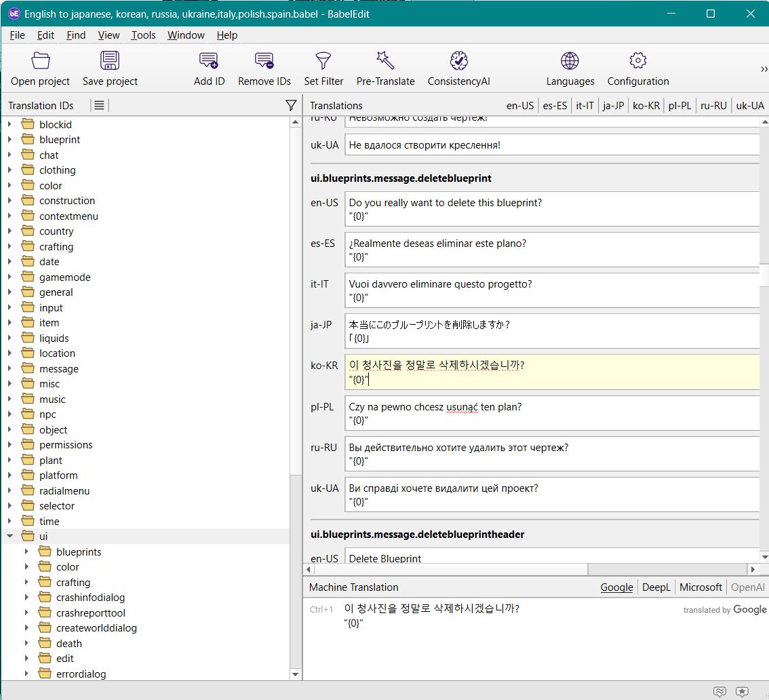Select Microsoft translation provider
Image resolution: width=769 pixels, height=700 pixels.
click(701, 587)
